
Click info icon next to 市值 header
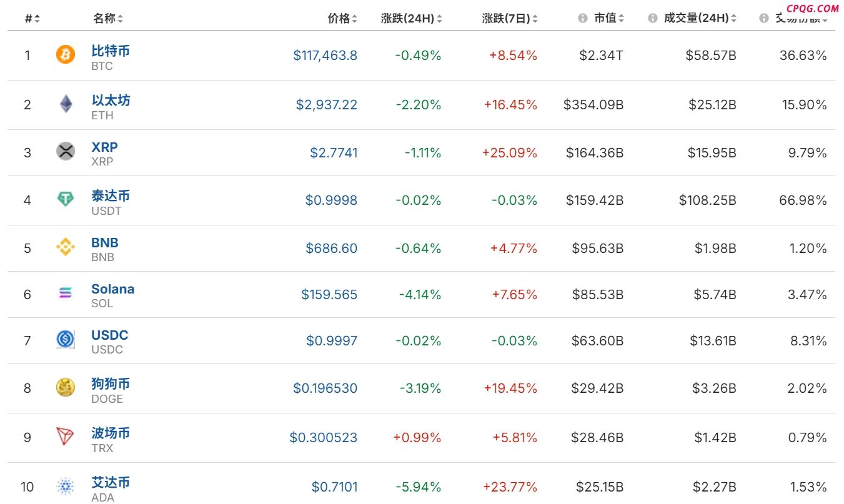coord(583,18)
